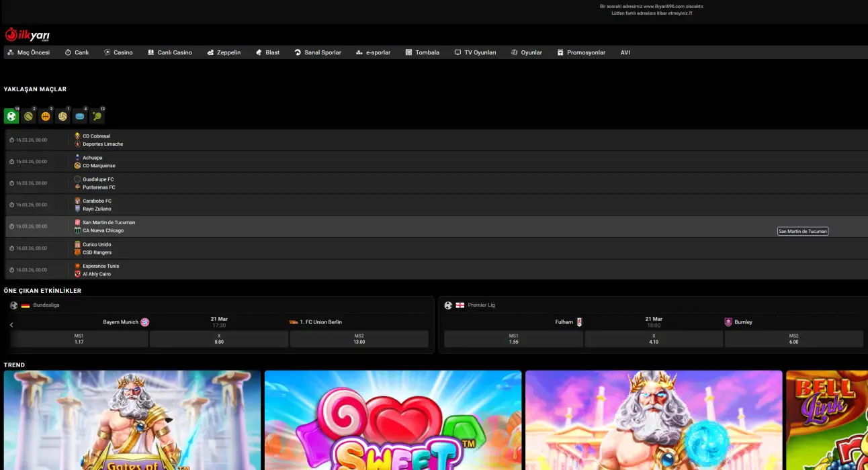Click the Bayern Munich team crest
Viewport: 868px width, 470px height.
[x=144, y=322]
